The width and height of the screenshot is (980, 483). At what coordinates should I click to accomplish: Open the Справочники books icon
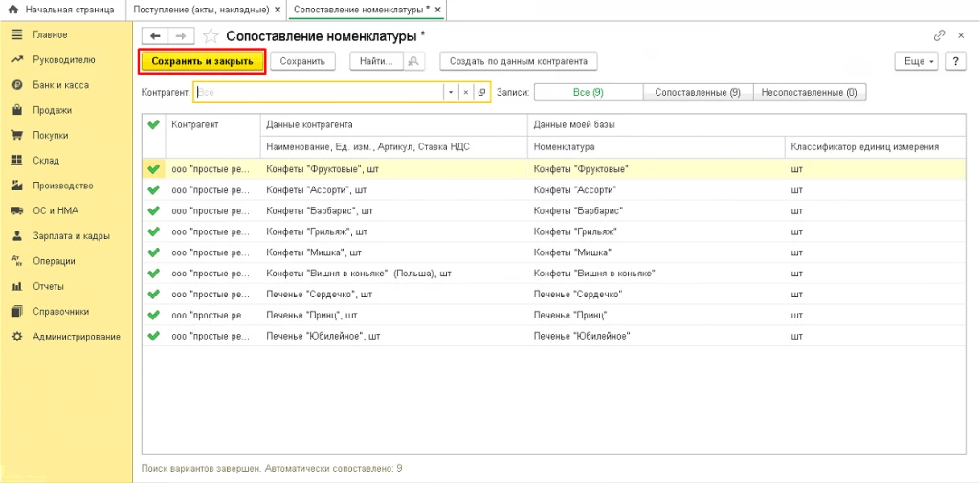(17, 312)
